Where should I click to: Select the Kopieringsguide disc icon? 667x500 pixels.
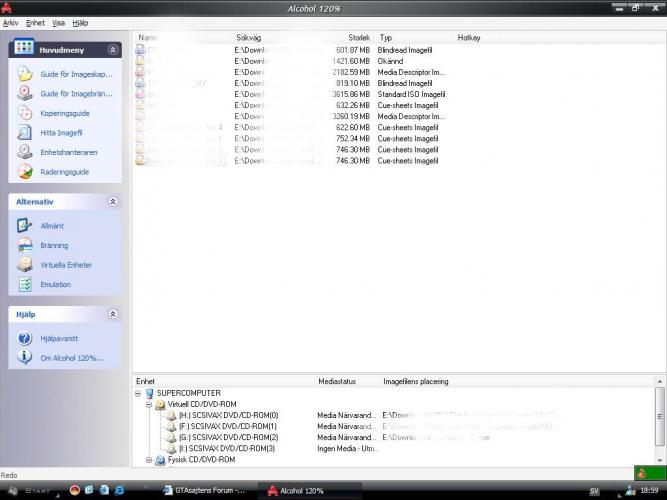click(25, 113)
